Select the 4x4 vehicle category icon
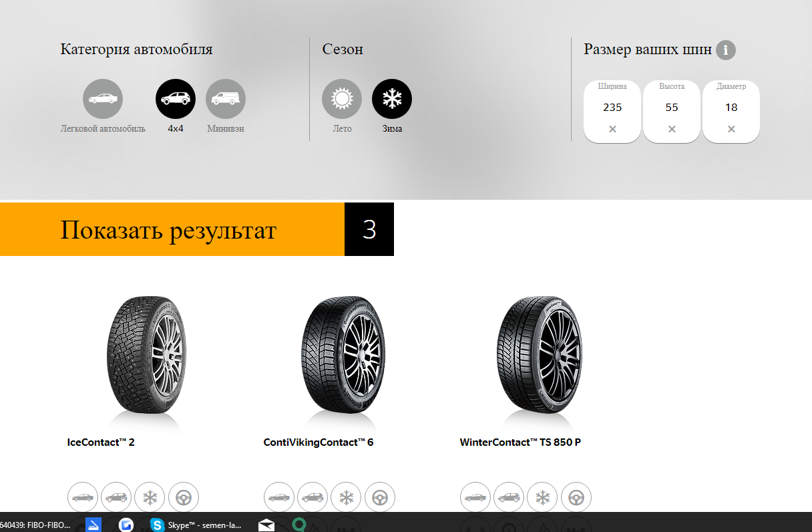 pyautogui.click(x=176, y=99)
